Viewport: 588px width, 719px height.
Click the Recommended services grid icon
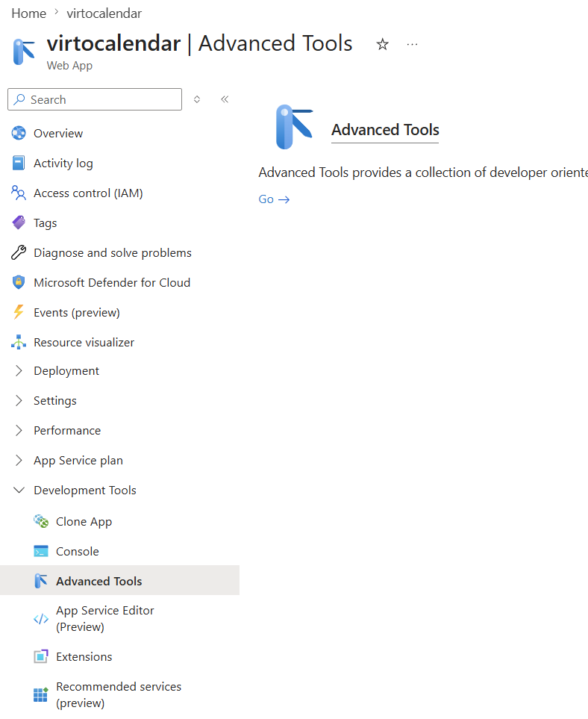[41, 694]
